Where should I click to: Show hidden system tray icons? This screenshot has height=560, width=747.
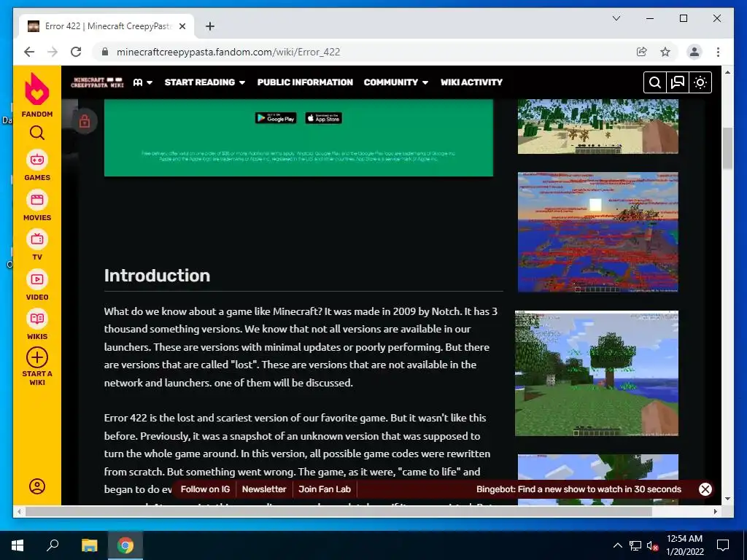(617, 545)
